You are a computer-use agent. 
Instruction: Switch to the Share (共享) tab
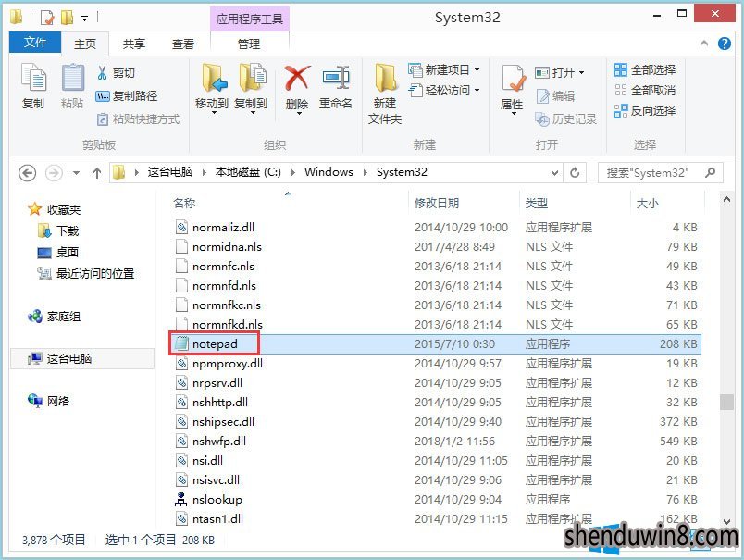134,44
